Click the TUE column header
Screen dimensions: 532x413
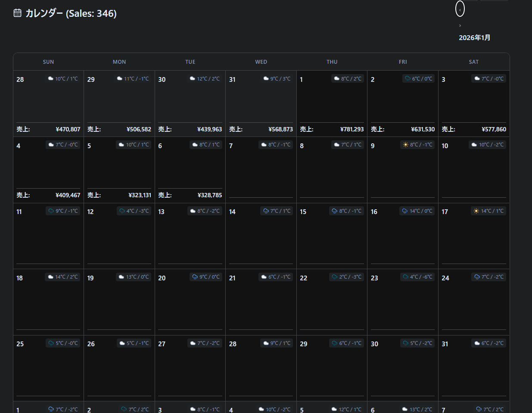coord(190,62)
